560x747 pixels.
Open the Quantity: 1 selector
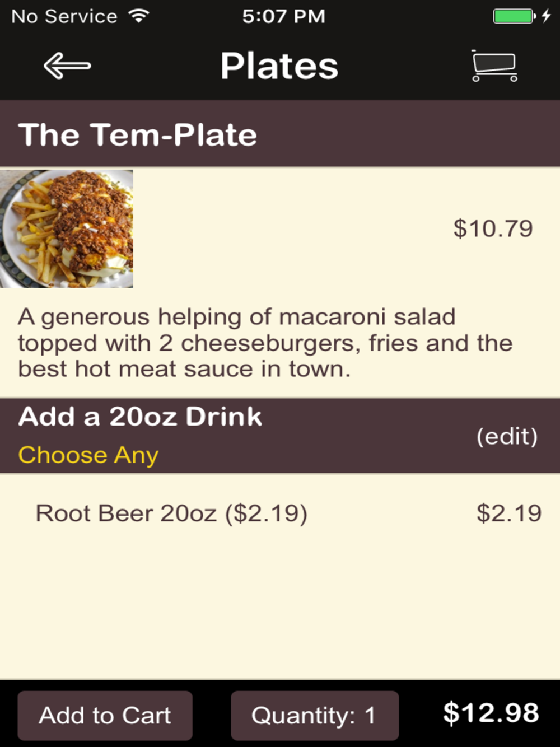[x=315, y=716]
